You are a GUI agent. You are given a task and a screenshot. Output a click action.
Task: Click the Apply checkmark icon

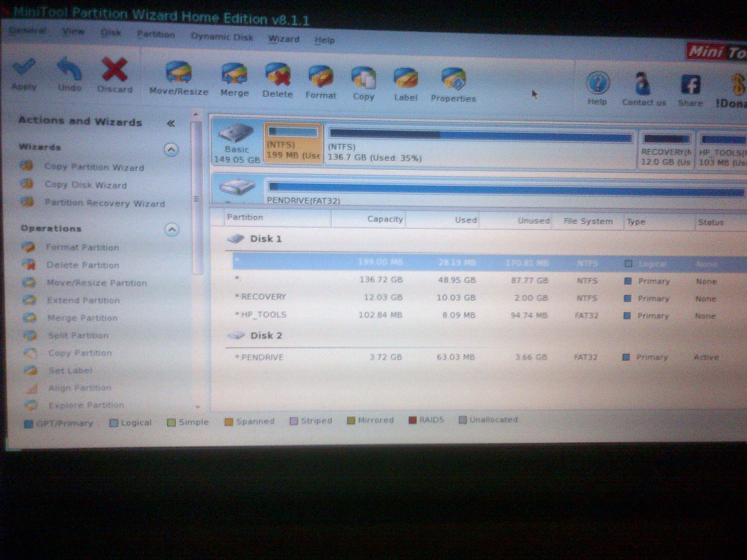[x=24, y=67]
